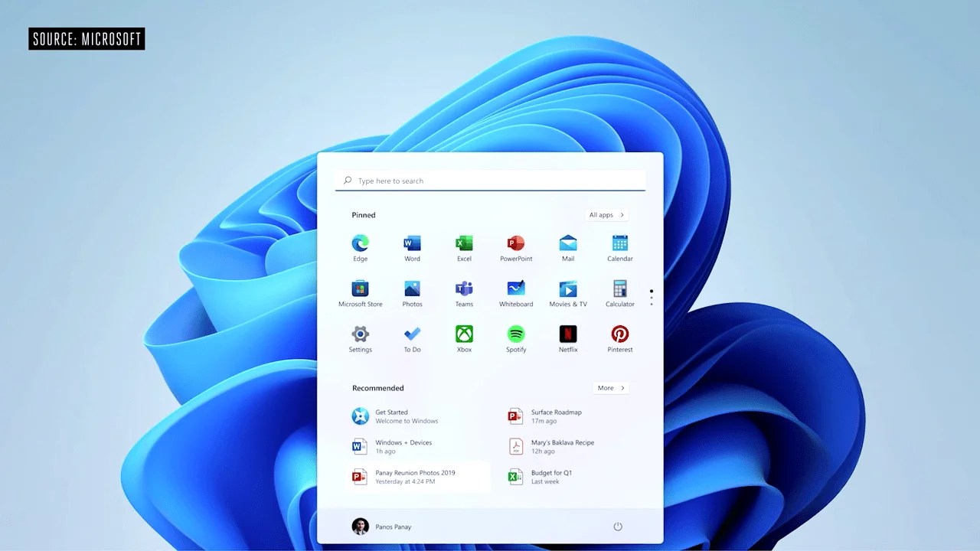Click the pinned apps page indicator dots
This screenshot has height=551, width=980.
click(652, 298)
